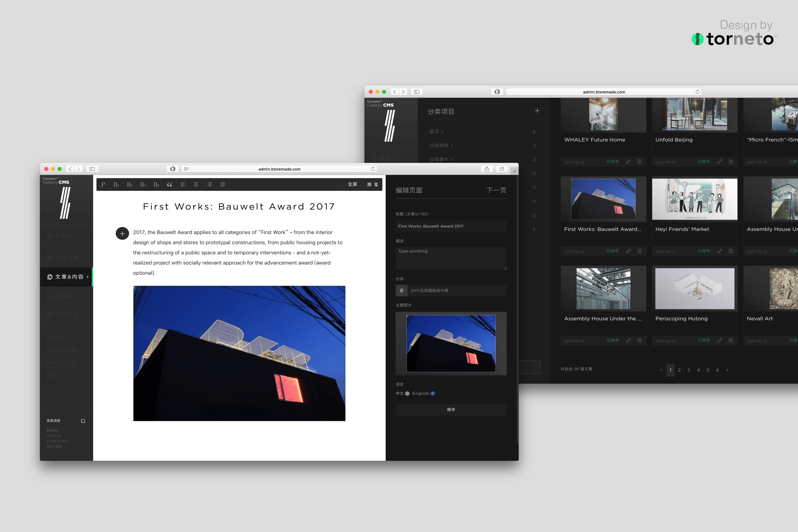Click the justify alignment icon
The height and width of the screenshot is (532, 798).
pos(223,185)
